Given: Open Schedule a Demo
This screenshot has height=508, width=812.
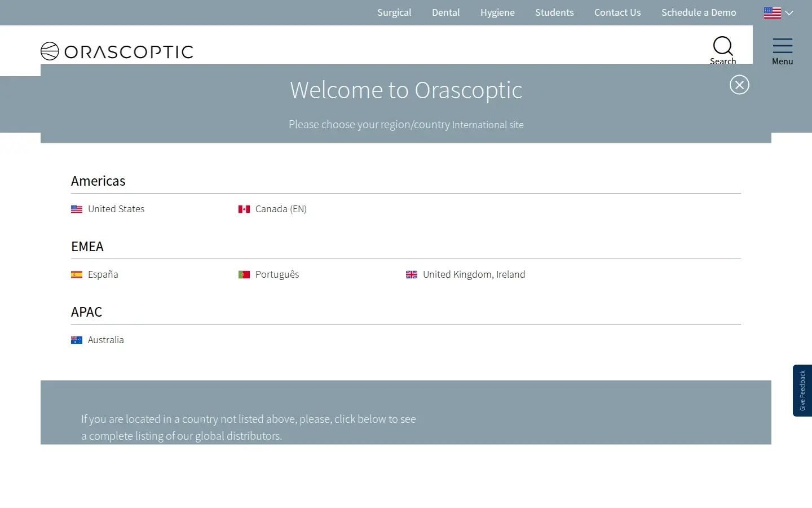Looking at the screenshot, I should (699, 12).
